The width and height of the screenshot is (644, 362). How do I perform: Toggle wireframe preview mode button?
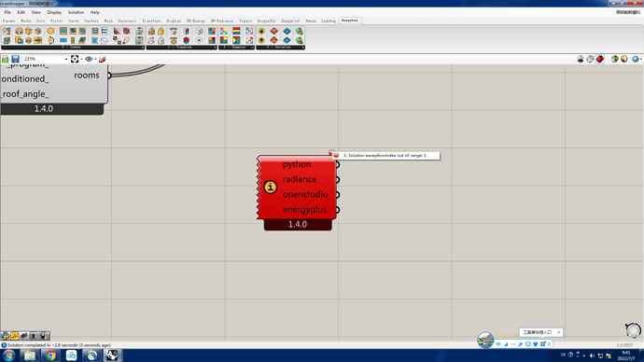590,59
